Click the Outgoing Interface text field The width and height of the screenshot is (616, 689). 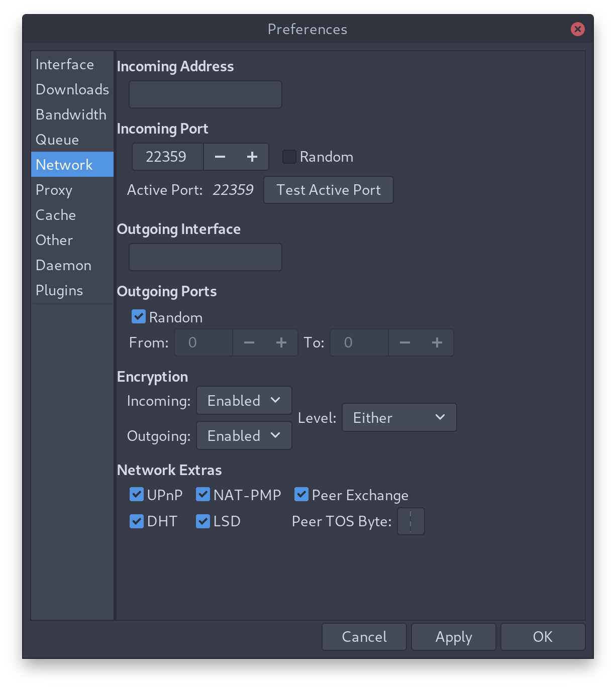[206, 257]
